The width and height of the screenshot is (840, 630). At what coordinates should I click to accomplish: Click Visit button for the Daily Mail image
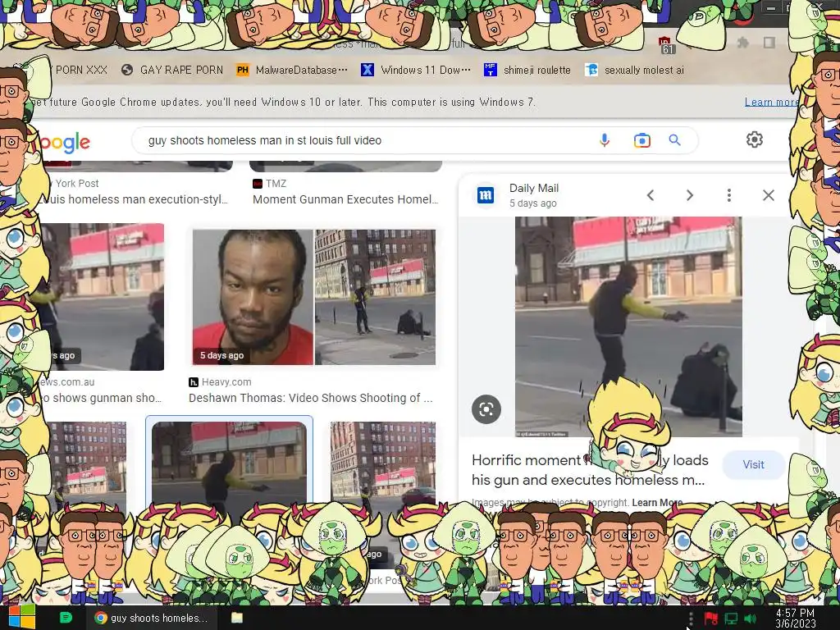[x=753, y=464]
